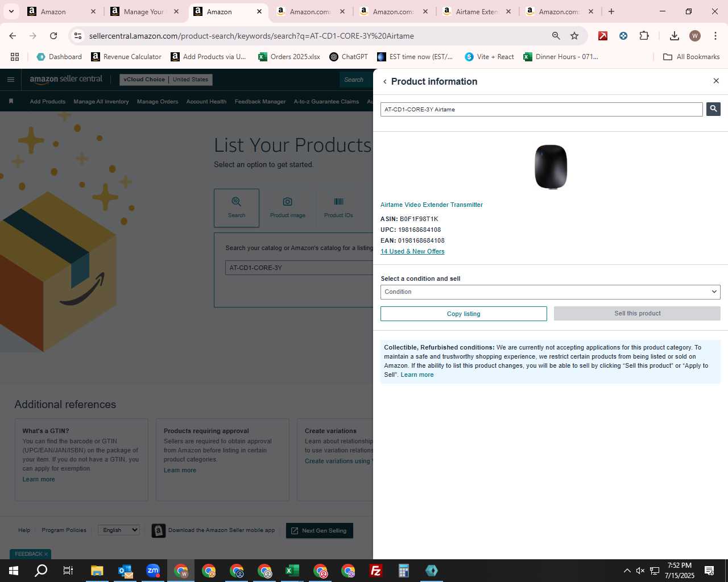
Task: Go back using the Product information chevron
Action: pos(385,82)
